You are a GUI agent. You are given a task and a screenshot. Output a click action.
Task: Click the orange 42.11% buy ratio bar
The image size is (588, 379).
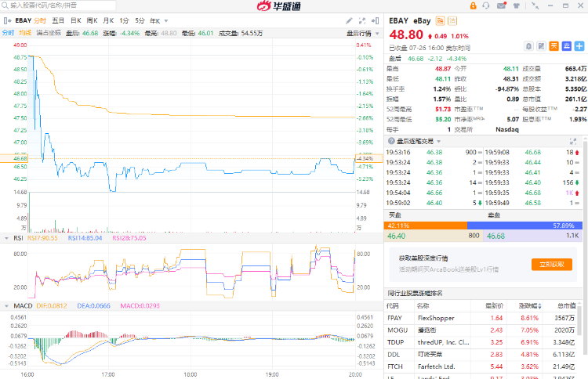tap(426, 226)
